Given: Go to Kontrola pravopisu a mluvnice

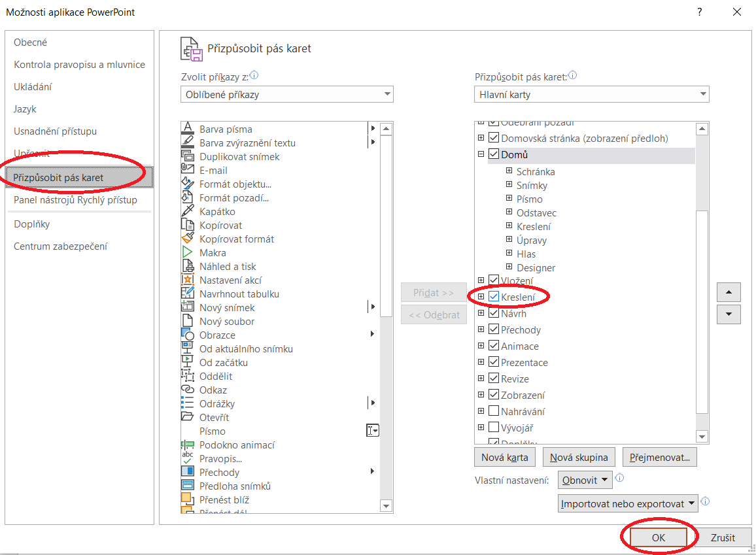Looking at the screenshot, I should 80,65.
